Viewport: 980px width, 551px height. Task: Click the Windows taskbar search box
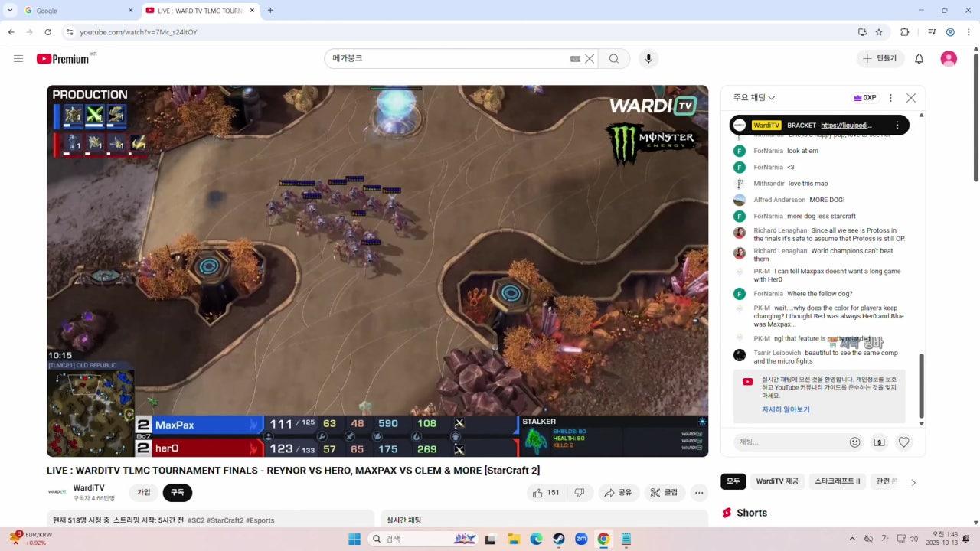click(x=425, y=539)
